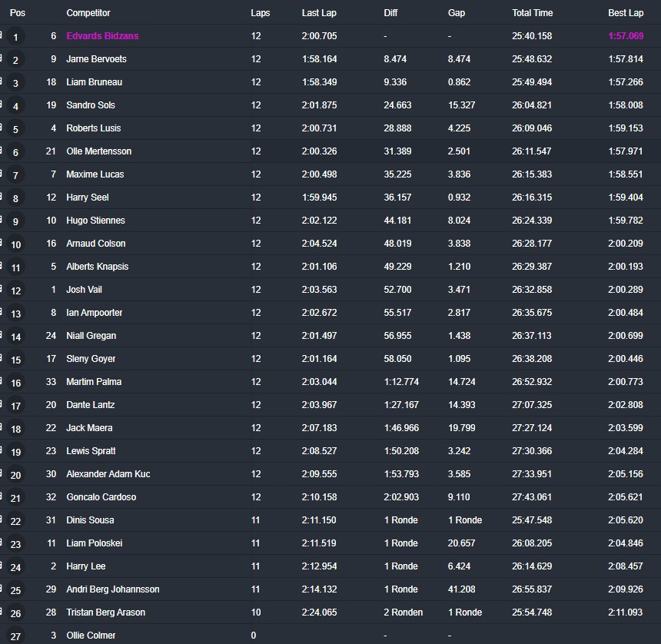Viewport: 661px width, 644px height.
Task: Click the Total Time column header
Action: pyautogui.click(x=533, y=13)
